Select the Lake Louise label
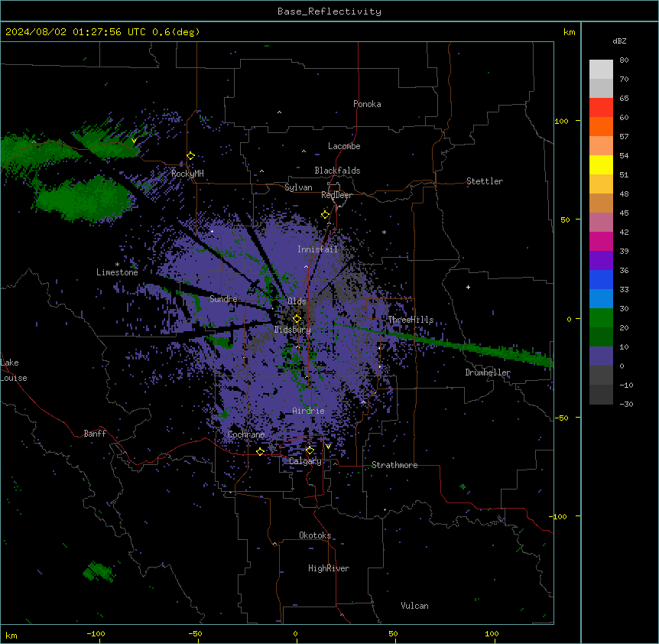Screen dimensions: 659x644 pos(14,370)
